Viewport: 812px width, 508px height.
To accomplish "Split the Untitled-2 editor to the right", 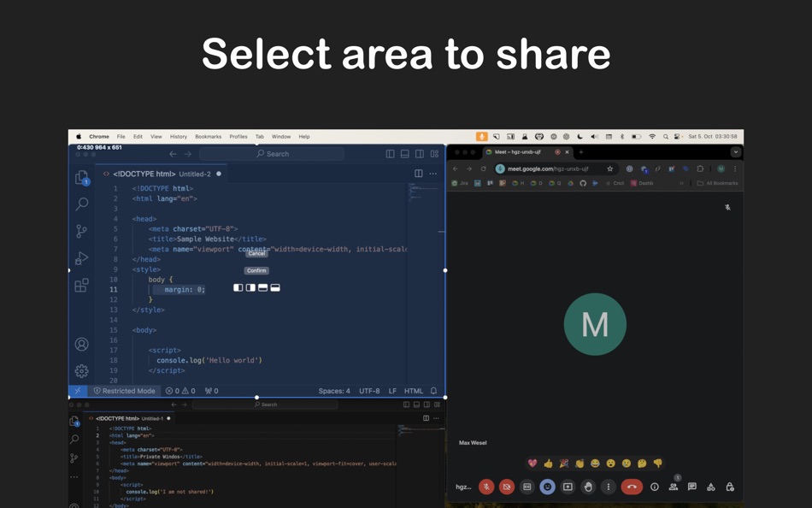I will 419,174.
